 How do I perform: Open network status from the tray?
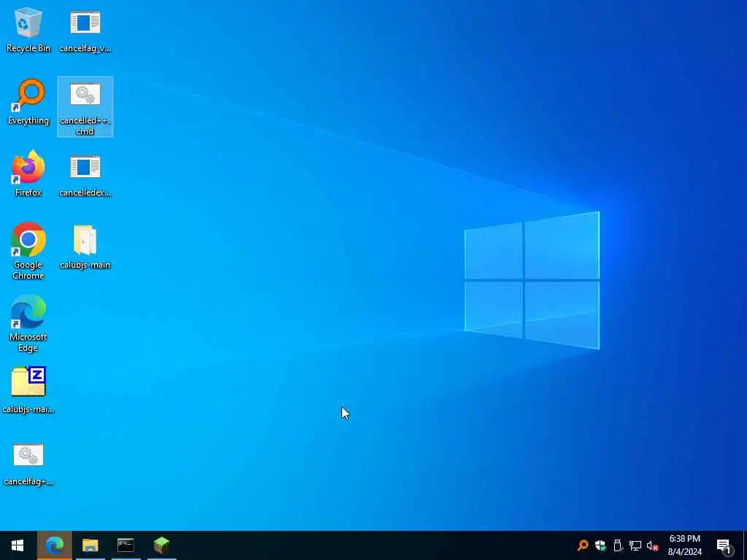click(635, 545)
